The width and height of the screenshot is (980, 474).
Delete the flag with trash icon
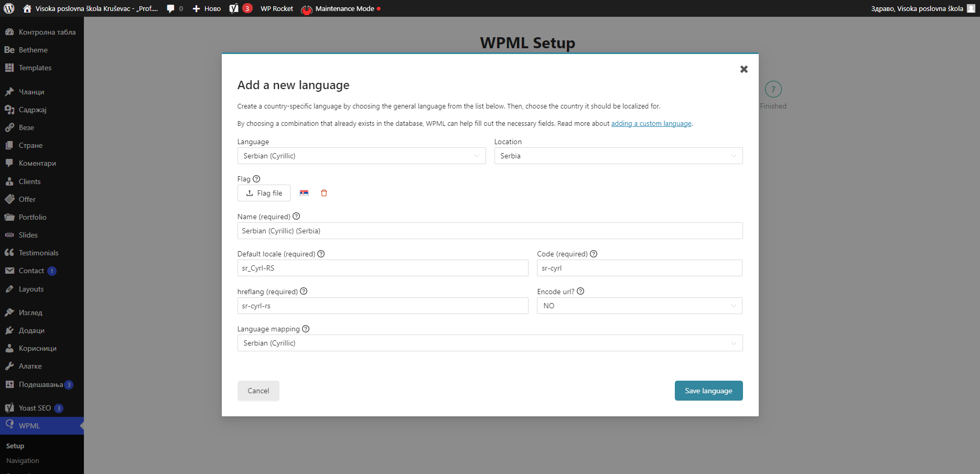[324, 193]
